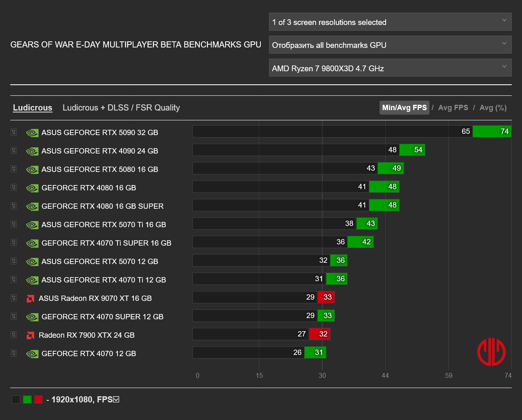This screenshot has width=522, height=420.
Task: Toggle the 1920x1080 FPS legend checkbox
Action: (x=116, y=400)
